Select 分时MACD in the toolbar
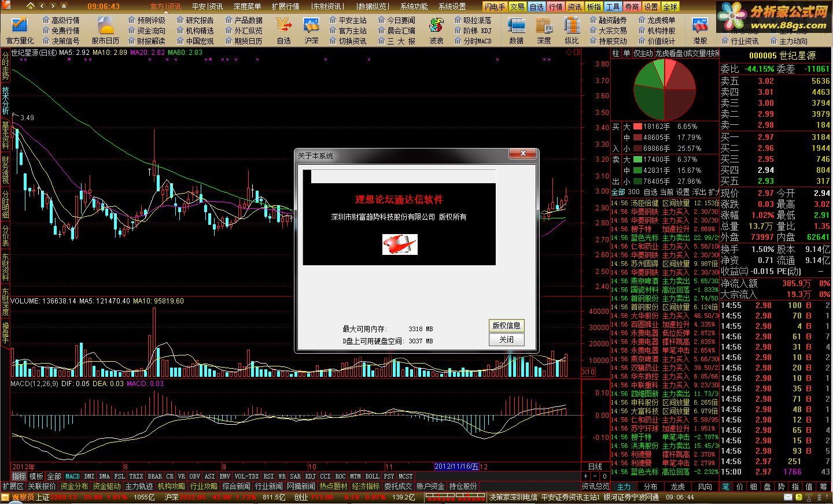833x504 pixels. (473, 41)
